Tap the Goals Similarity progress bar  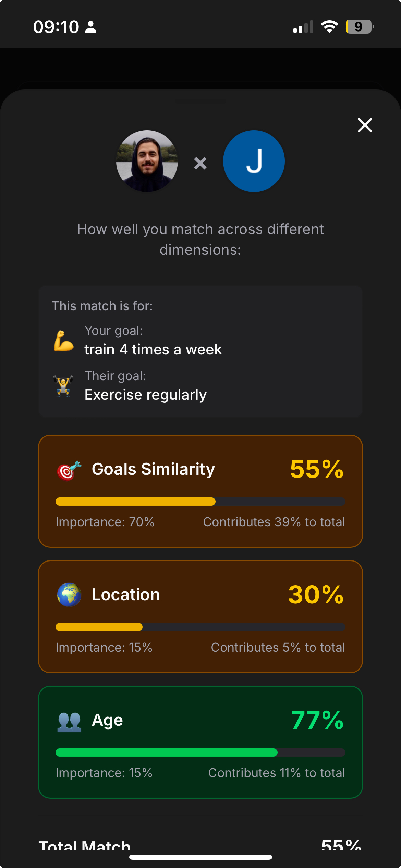[x=200, y=502]
